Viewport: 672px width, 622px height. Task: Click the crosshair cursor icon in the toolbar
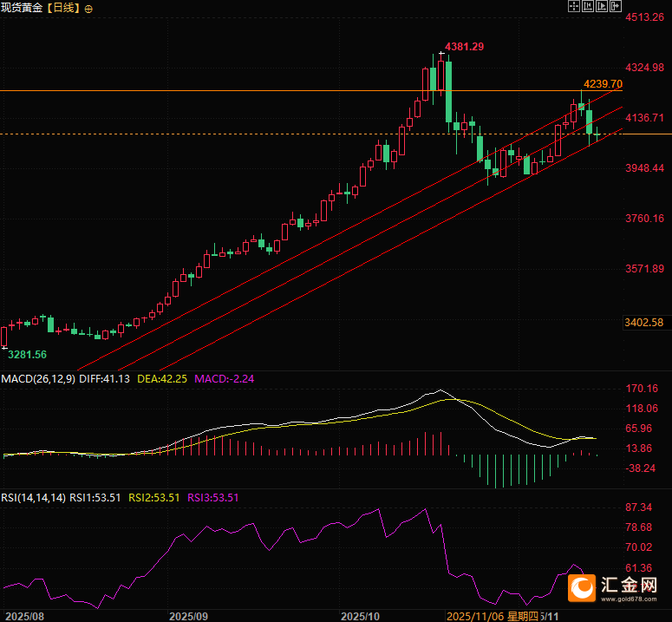pyautogui.click(x=574, y=6)
